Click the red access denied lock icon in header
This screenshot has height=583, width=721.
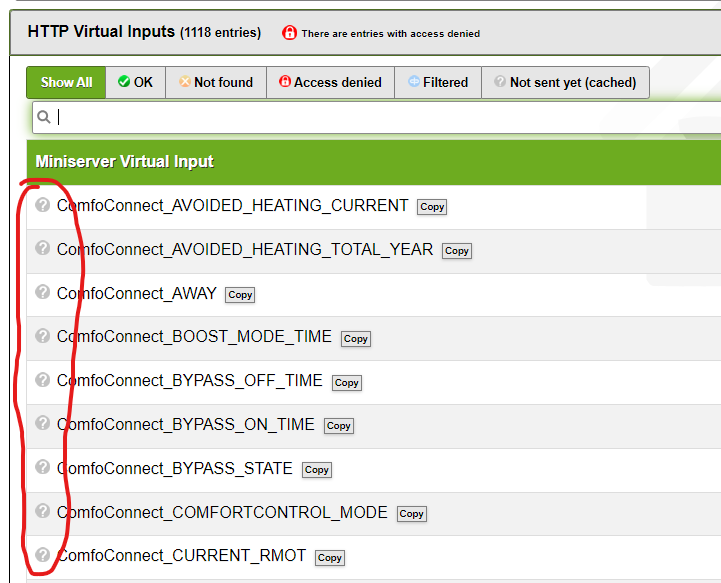pos(289,33)
